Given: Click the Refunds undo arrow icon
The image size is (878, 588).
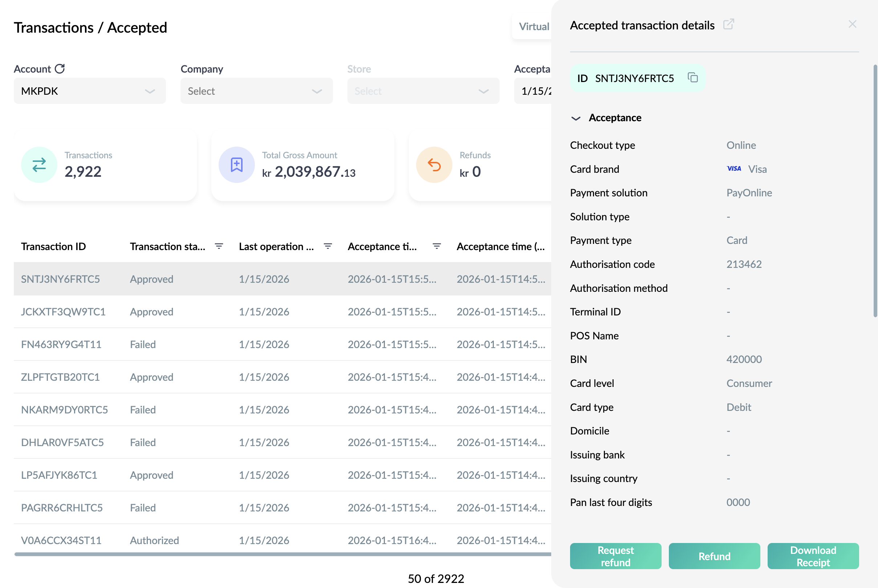Looking at the screenshot, I should pyautogui.click(x=434, y=165).
